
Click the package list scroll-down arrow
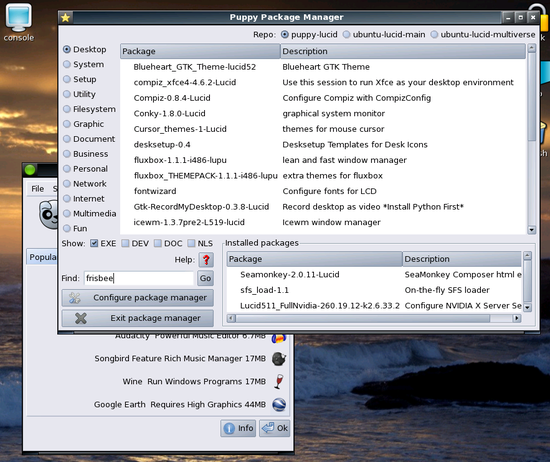[x=532, y=230]
